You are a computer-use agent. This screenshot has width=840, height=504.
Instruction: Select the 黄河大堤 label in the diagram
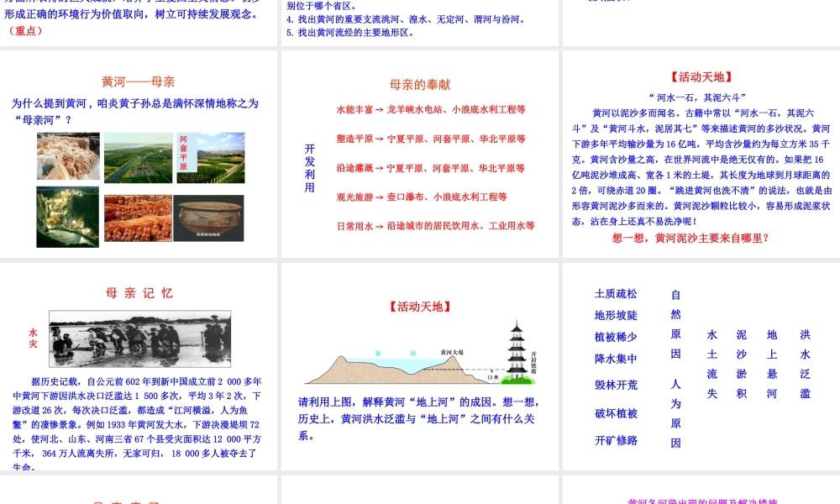(x=452, y=353)
